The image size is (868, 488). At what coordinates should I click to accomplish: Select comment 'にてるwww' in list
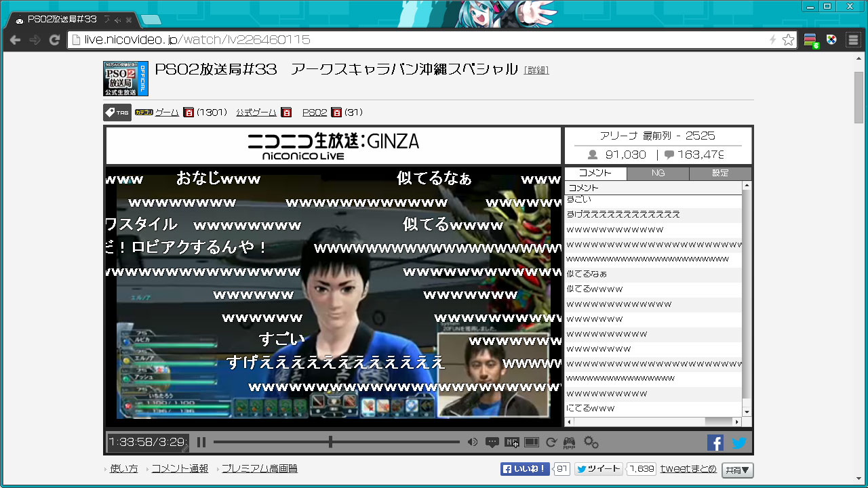pos(654,409)
